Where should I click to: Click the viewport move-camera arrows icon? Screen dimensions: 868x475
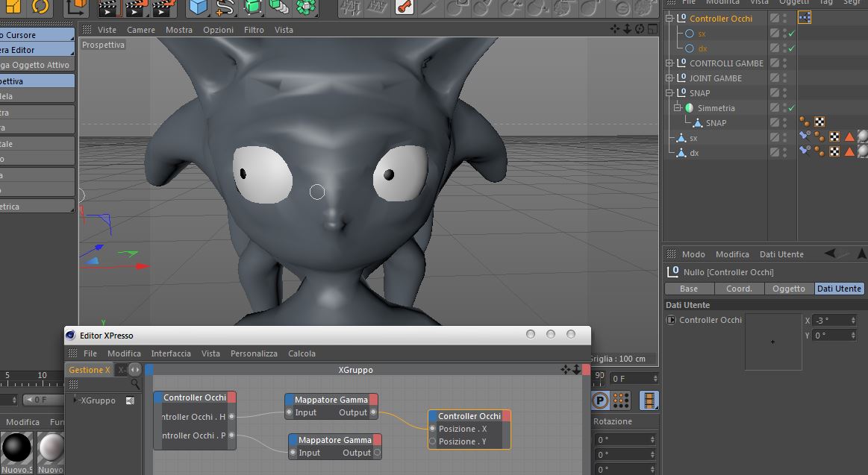615,29
